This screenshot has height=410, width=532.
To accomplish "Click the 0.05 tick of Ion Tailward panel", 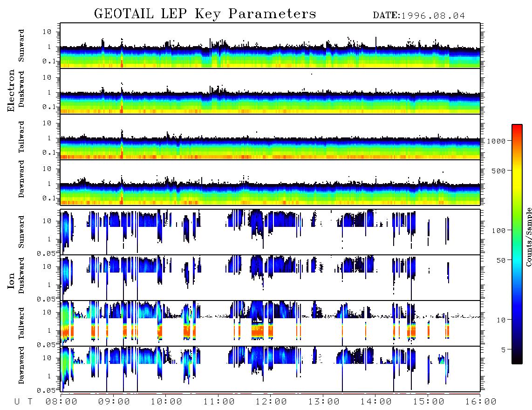I will [46, 345].
